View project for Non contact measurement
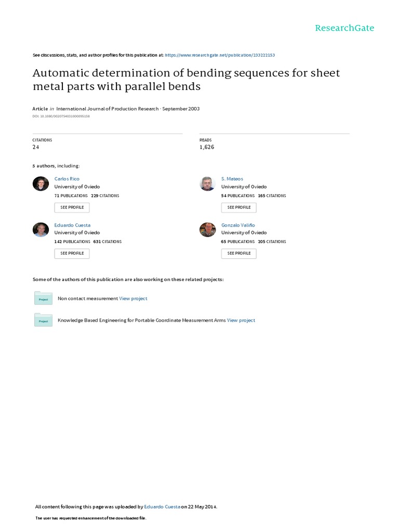 [x=133, y=299]
